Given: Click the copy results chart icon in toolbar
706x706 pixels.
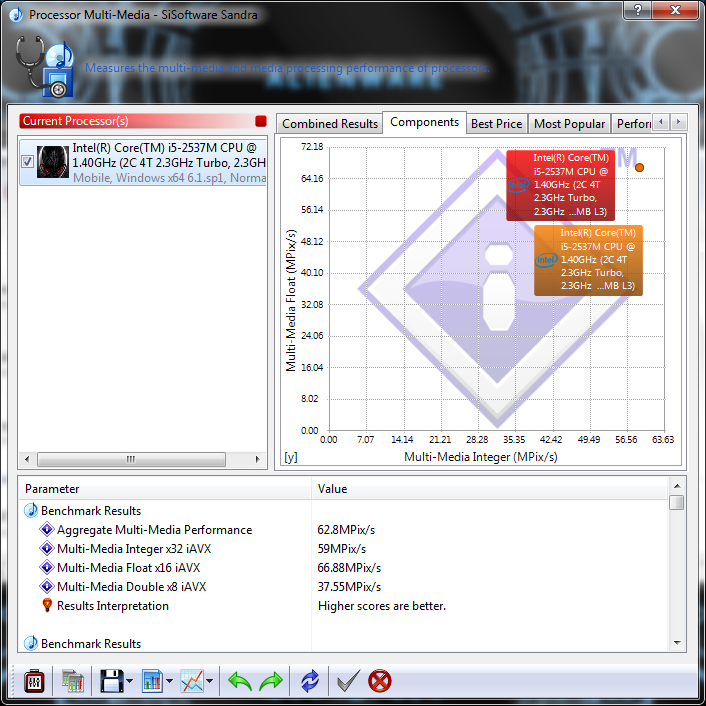Looking at the screenshot, I should point(72,681).
